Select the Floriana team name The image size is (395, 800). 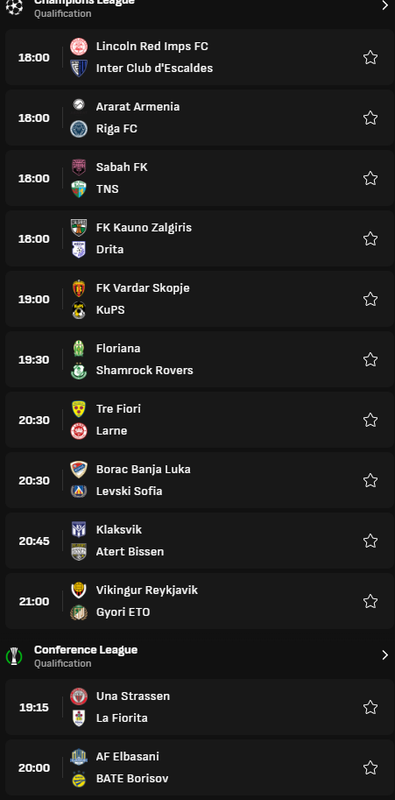[118, 348]
